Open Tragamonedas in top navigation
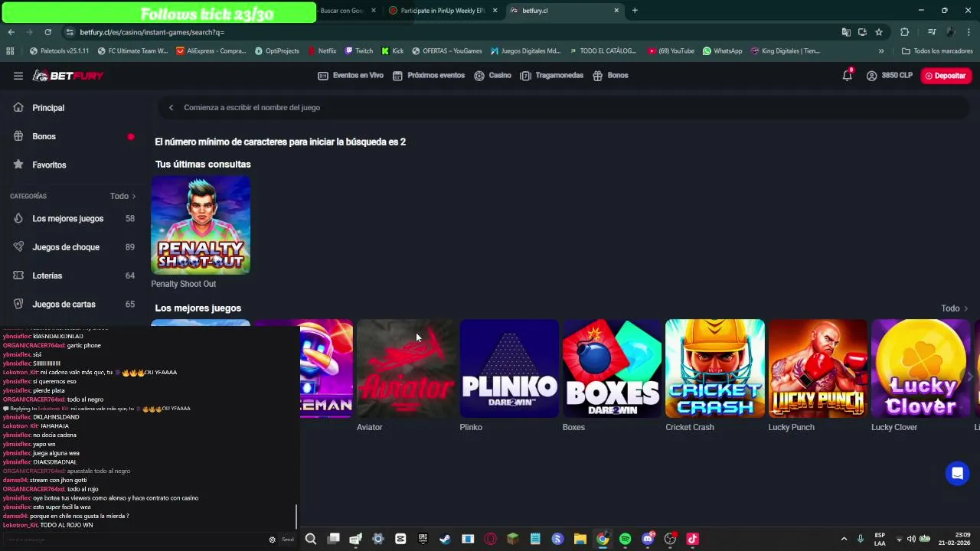Image resolution: width=980 pixels, height=551 pixels. click(552, 76)
